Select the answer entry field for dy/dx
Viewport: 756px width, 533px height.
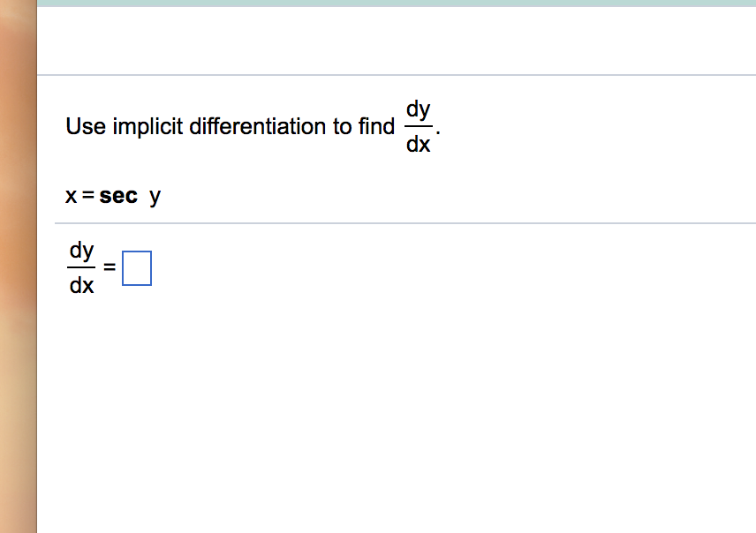coord(137,268)
